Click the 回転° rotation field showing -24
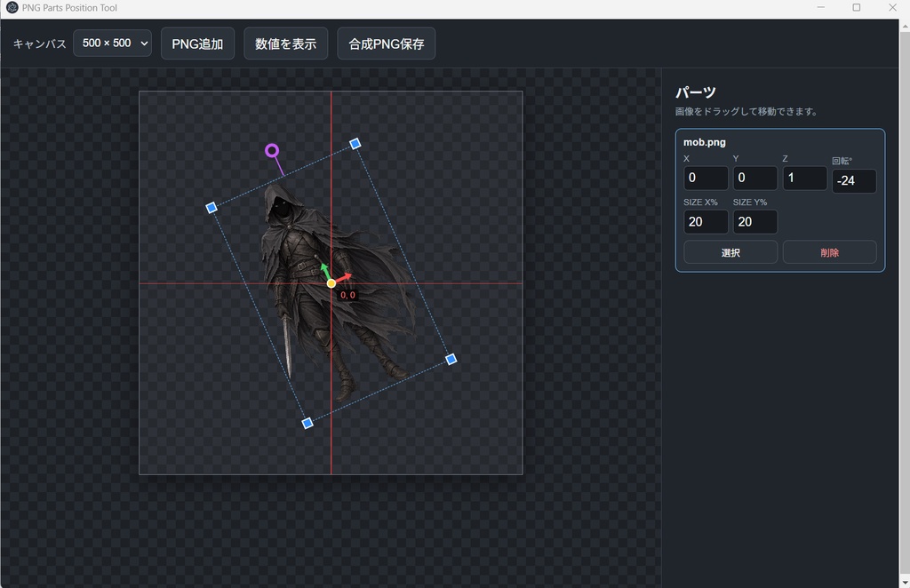The image size is (910, 588). 854,181
